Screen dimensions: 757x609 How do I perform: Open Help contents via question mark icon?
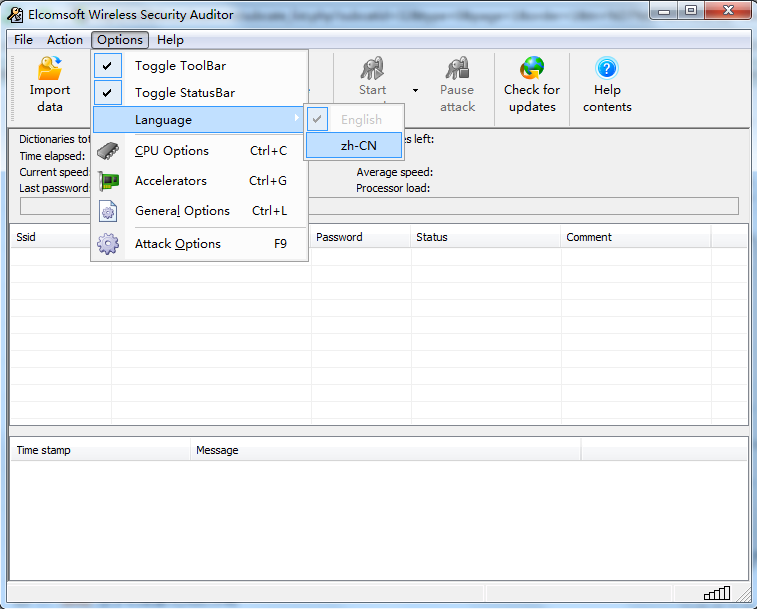tap(607, 68)
